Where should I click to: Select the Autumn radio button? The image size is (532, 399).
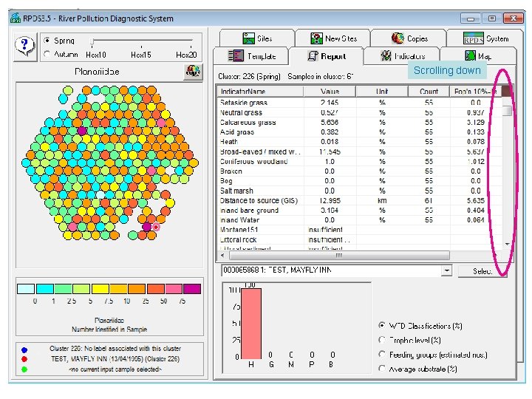(47, 54)
